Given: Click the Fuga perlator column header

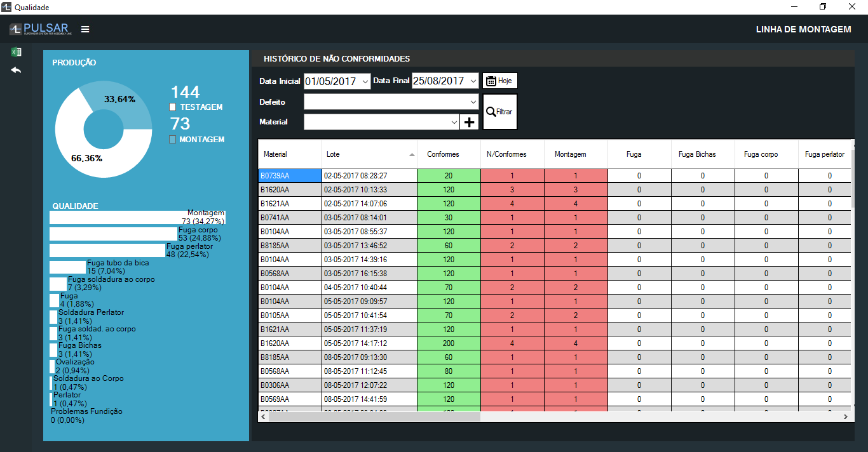Looking at the screenshot, I should (x=825, y=154).
